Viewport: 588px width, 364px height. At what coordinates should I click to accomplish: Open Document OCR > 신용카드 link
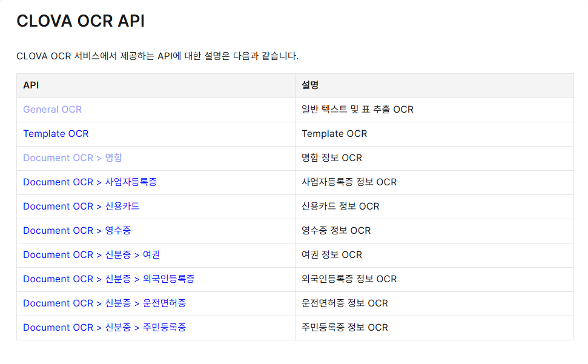(x=81, y=206)
